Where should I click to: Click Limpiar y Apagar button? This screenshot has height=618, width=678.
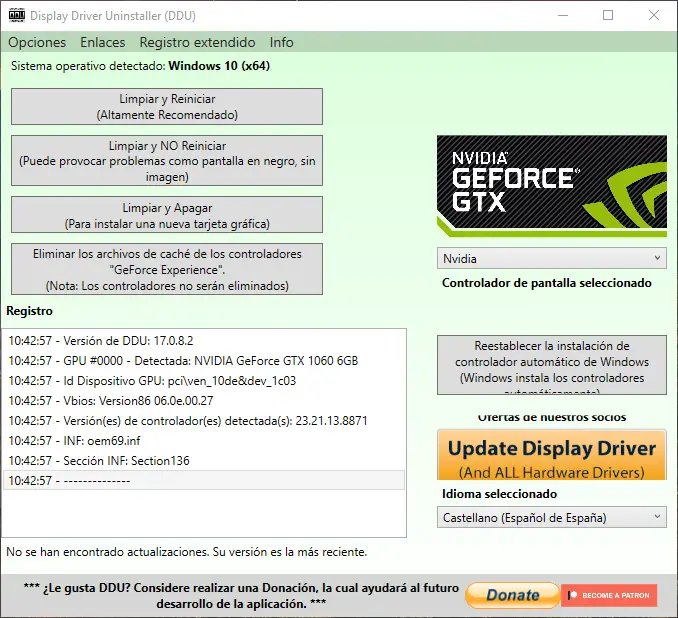[x=167, y=215]
